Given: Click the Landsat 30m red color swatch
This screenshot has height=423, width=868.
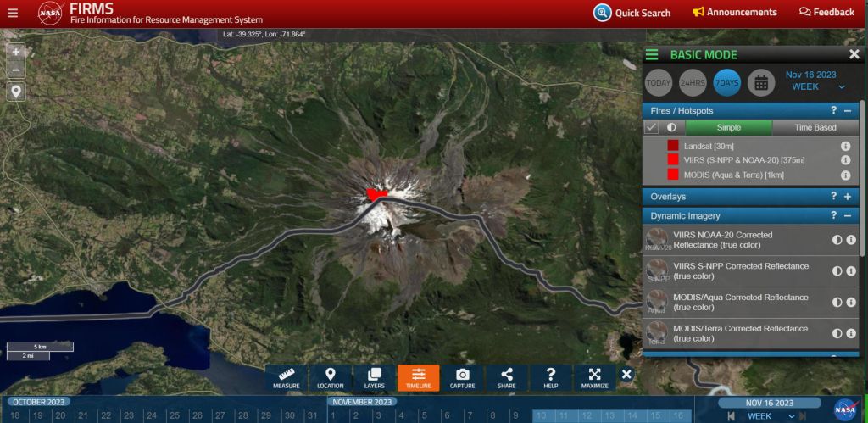Looking at the screenshot, I should (672, 146).
